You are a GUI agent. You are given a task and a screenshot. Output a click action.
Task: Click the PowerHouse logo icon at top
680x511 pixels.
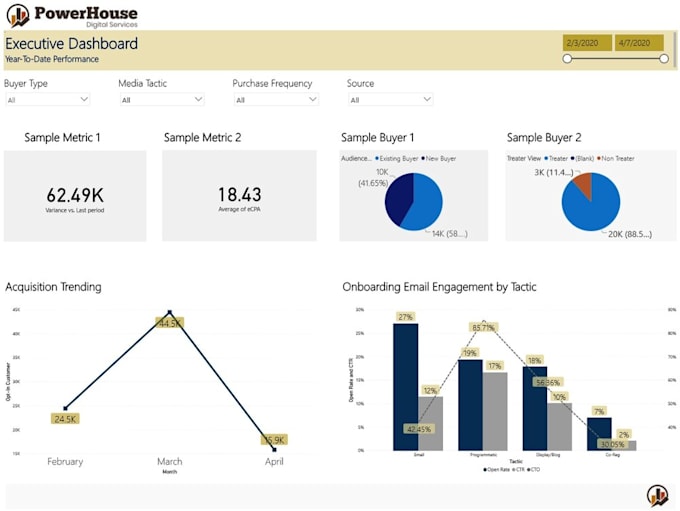click(18, 15)
